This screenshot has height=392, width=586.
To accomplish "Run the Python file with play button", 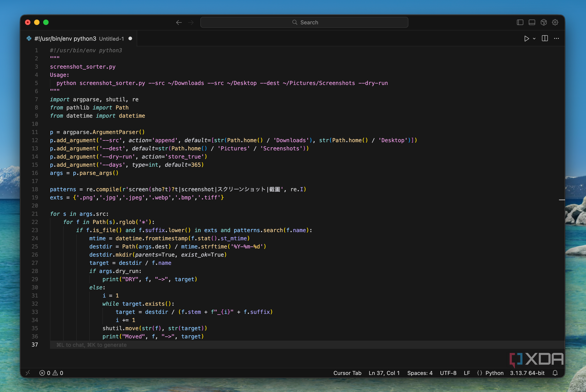I will point(526,38).
